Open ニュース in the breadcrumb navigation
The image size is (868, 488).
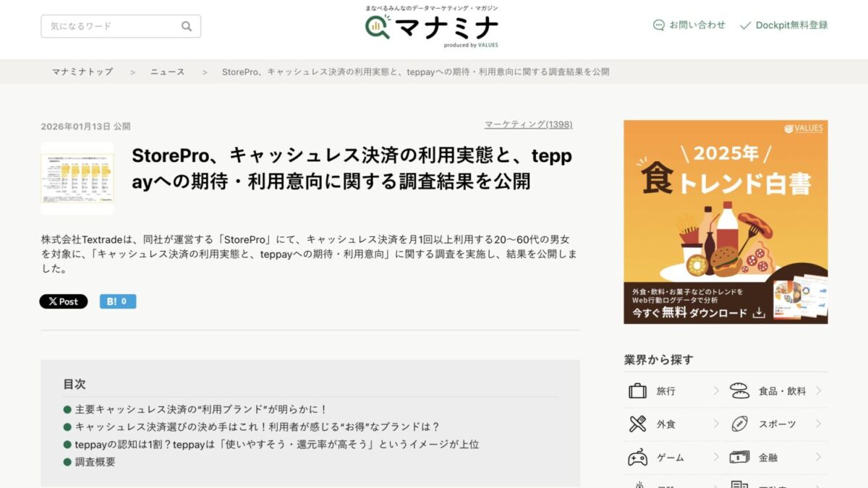pos(167,72)
